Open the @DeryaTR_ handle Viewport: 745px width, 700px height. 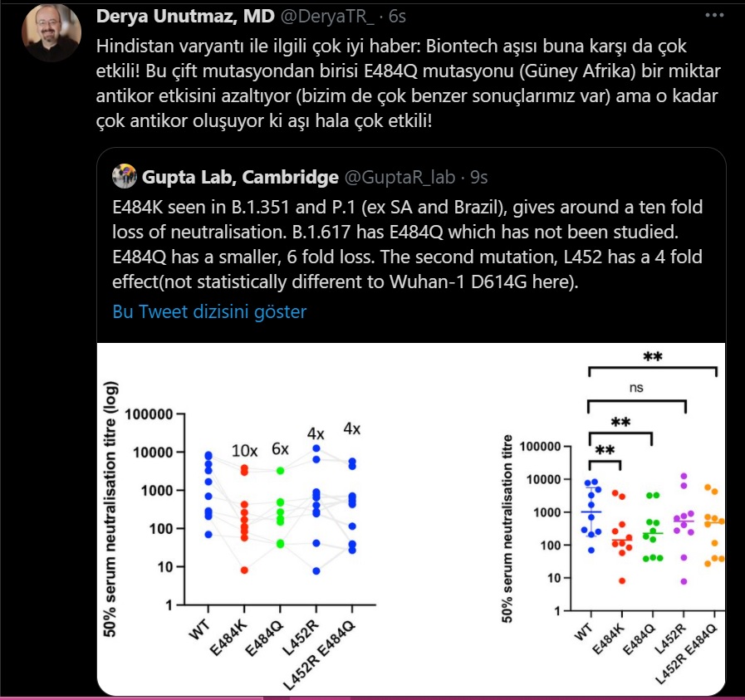(327, 16)
